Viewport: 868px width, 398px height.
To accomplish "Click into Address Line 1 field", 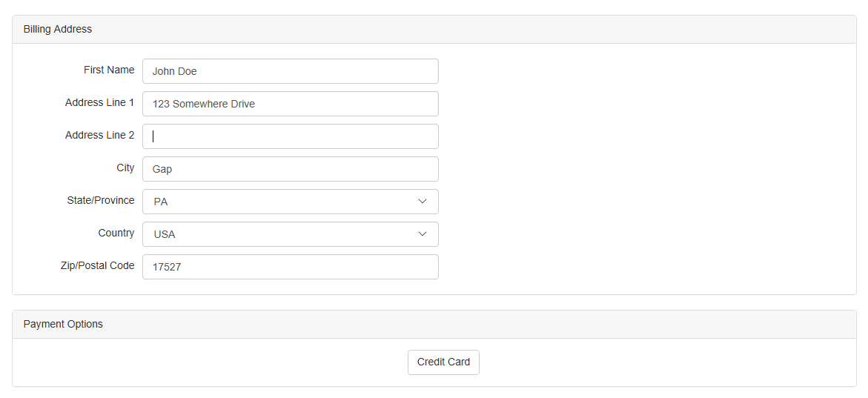I will (290, 104).
